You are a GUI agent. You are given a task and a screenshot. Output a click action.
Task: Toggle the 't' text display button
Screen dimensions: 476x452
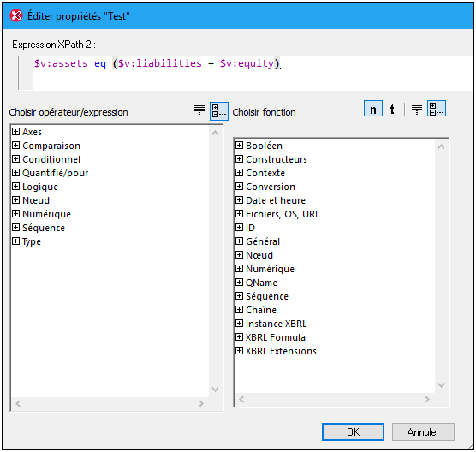(x=392, y=109)
